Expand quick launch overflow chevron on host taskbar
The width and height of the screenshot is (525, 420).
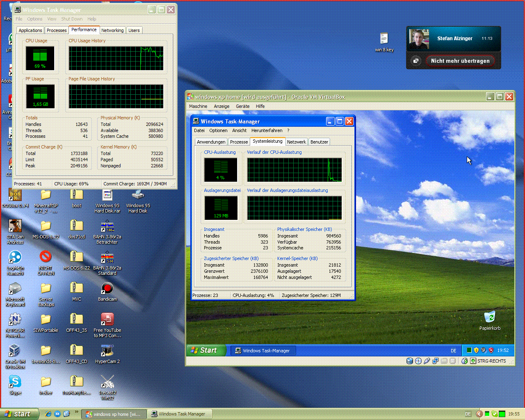[x=76, y=412]
